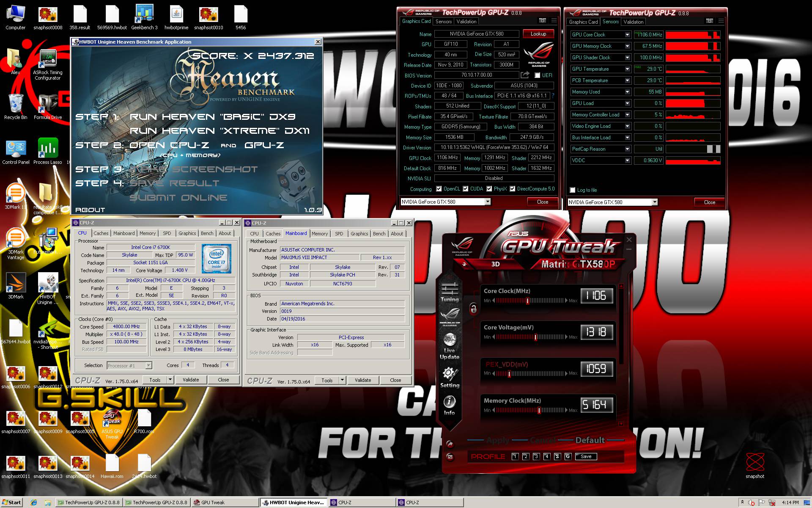Expand the GPU Core Clock sensor dropdown
This screenshot has width=812, height=508.
628,35
